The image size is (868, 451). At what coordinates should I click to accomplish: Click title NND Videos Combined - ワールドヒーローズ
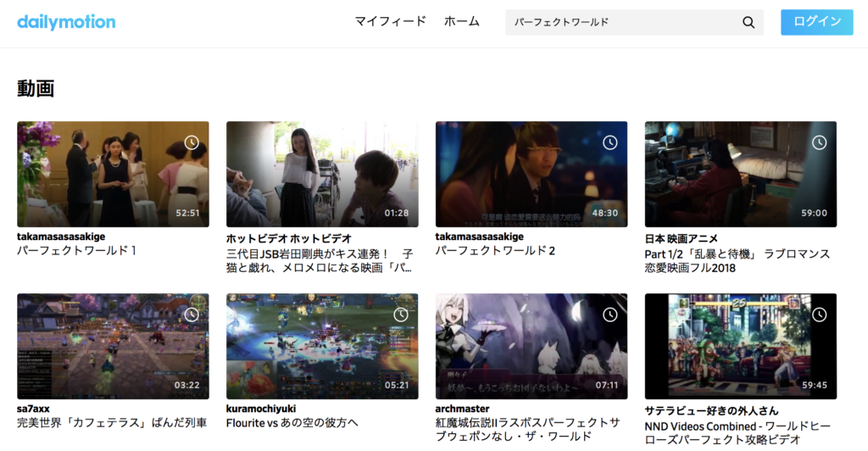coord(737,432)
